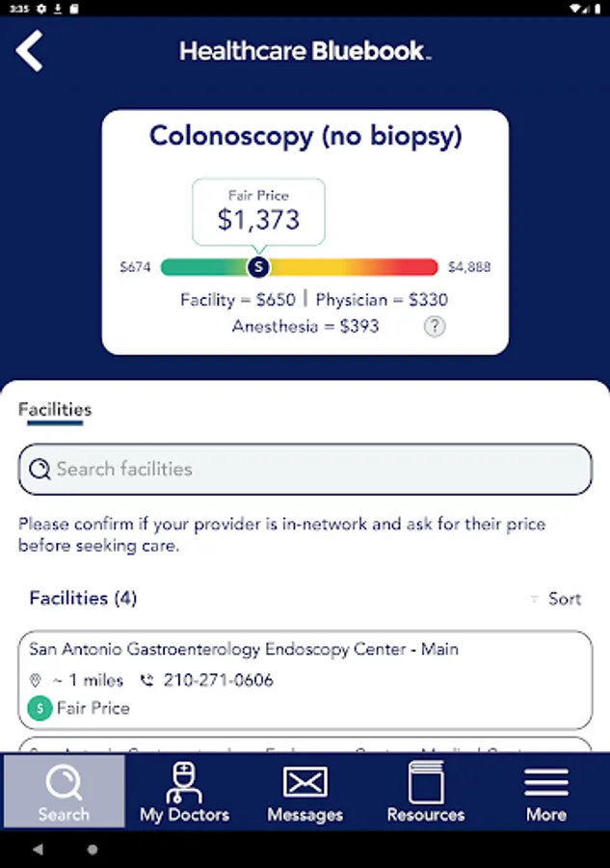The image size is (610, 868).
Task: Open the Sort dropdown
Action: (556, 598)
